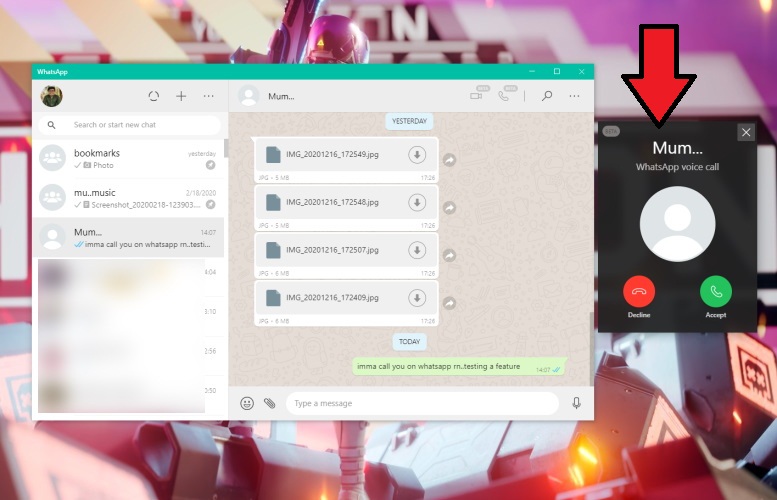Image resolution: width=777 pixels, height=500 pixels.
Task: Close the incoming call popup
Action: point(746,132)
